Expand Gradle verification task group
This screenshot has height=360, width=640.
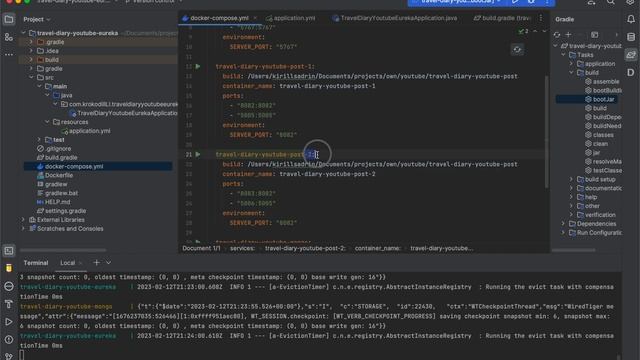[x=571, y=215]
